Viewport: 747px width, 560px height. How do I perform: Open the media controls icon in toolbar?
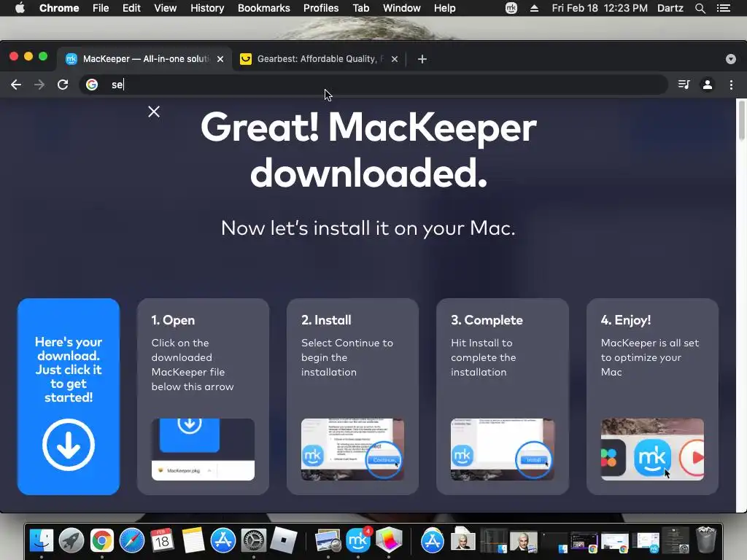pyautogui.click(x=684, y=85)
